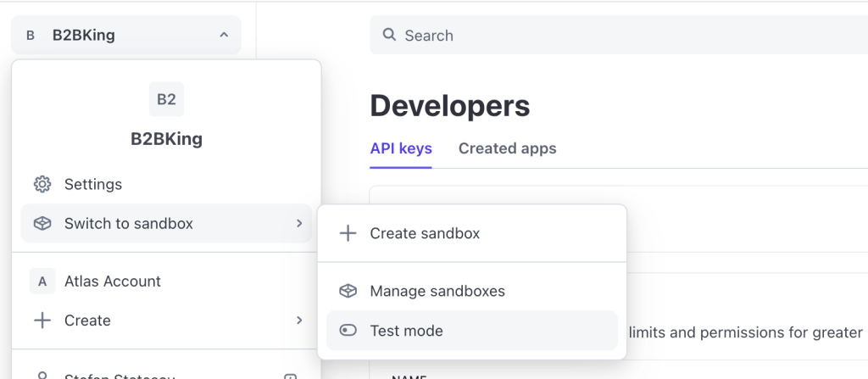This screenshot has height=379, width=868.
Task: Expand the Switch to sandbox submenu arrow
Action: click(x=299, y=224)
